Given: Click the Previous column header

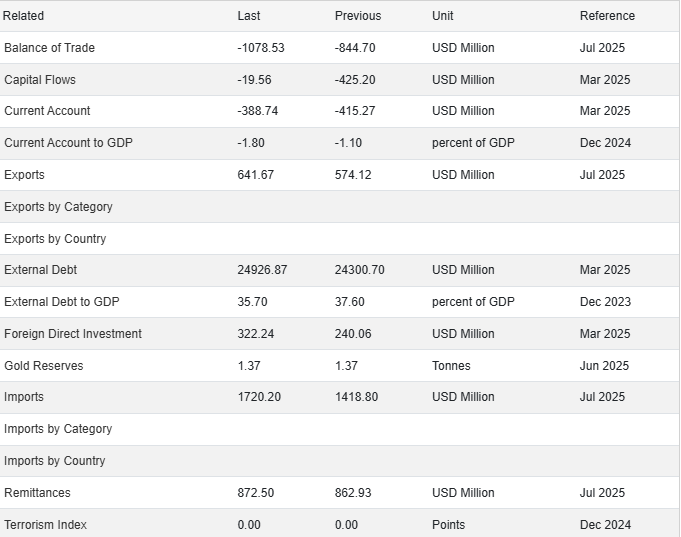Looking at the screenshot, I should (x=358, y=16).
